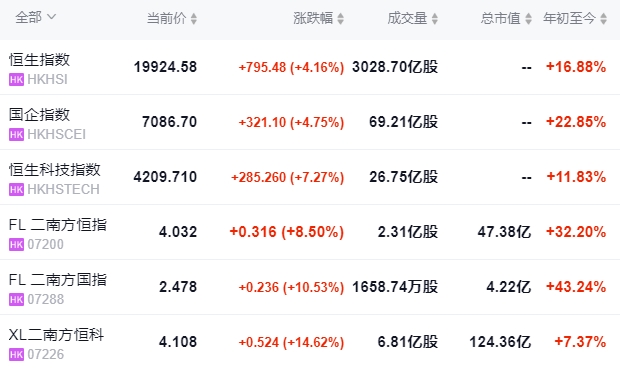
Task: Select the FL 二南方国指 row
Action: pos(310,287)
